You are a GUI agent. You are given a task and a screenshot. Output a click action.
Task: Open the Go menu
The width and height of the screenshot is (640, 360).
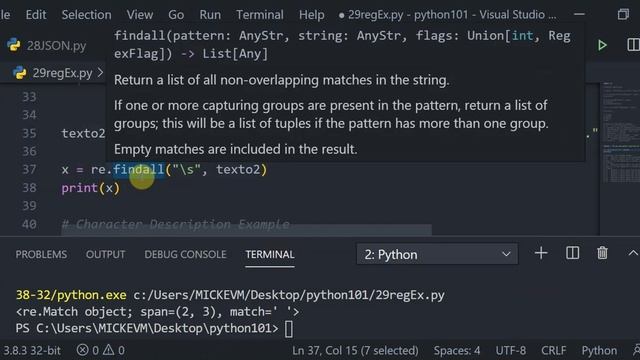click(x=176, y=15)
